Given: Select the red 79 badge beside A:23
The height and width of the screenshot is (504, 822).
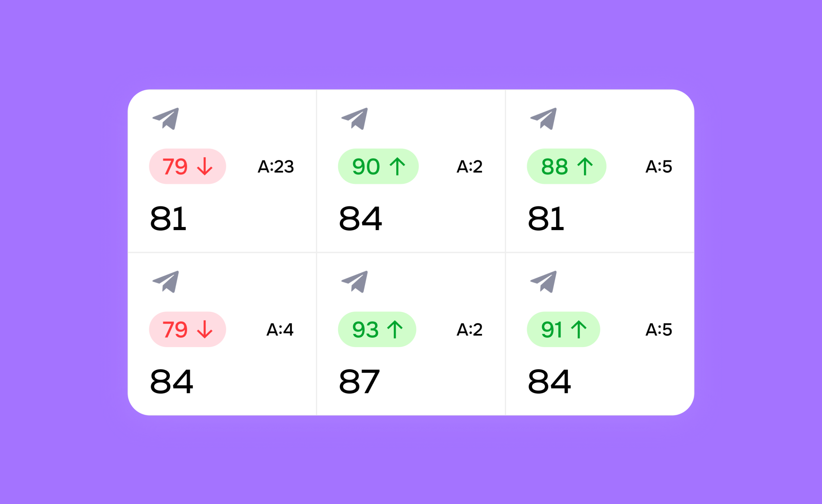Looking at the screenshot, I should point(188,166).
